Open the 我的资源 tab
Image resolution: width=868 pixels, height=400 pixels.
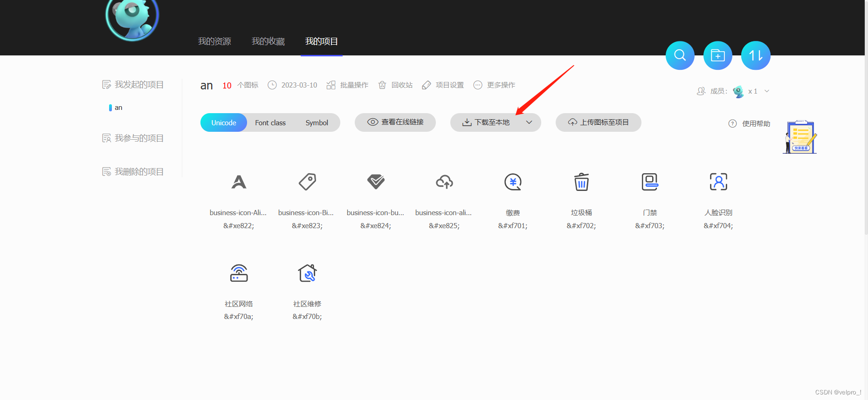coord(214,41)
